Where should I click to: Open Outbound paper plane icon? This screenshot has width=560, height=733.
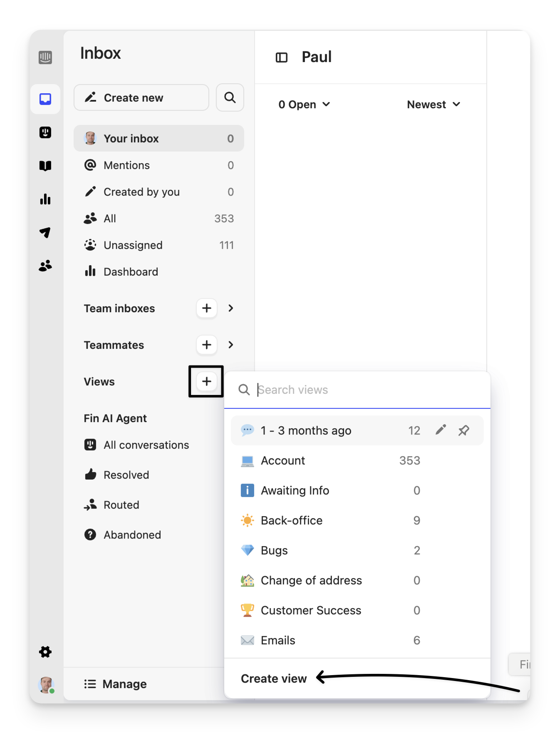click(x=45, y=232)
